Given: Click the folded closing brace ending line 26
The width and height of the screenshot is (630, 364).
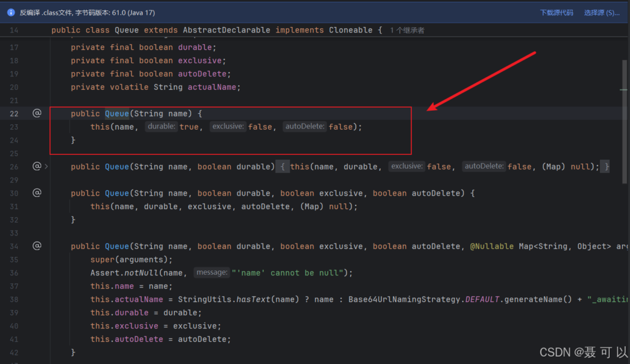Looking at the screenshot, I should click(x=607, y=167).
